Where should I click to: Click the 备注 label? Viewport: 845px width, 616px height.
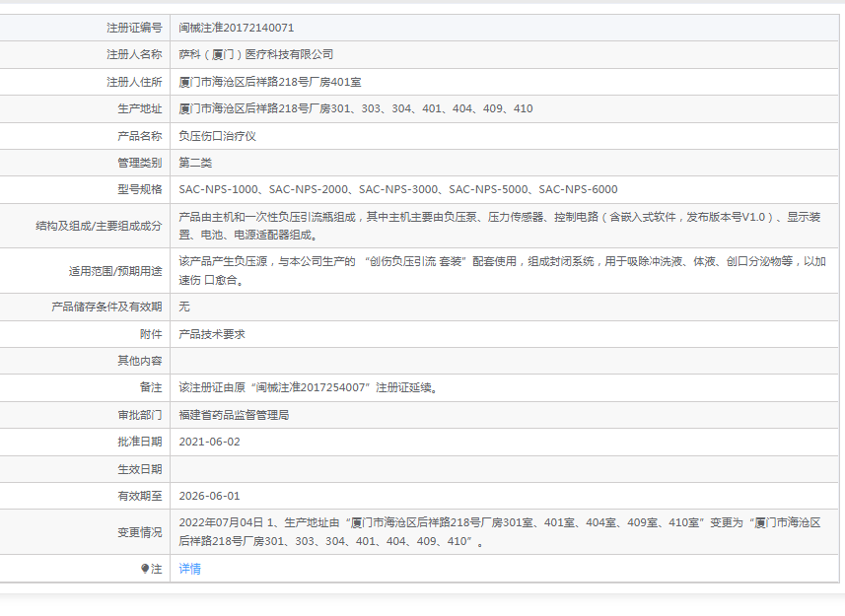(x=151, y=387)
